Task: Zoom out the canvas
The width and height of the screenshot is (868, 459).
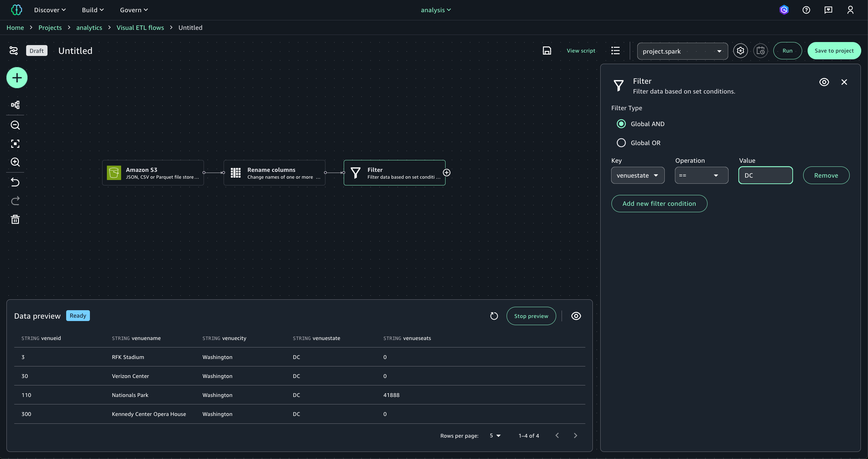Action: [x=15, y=125]
